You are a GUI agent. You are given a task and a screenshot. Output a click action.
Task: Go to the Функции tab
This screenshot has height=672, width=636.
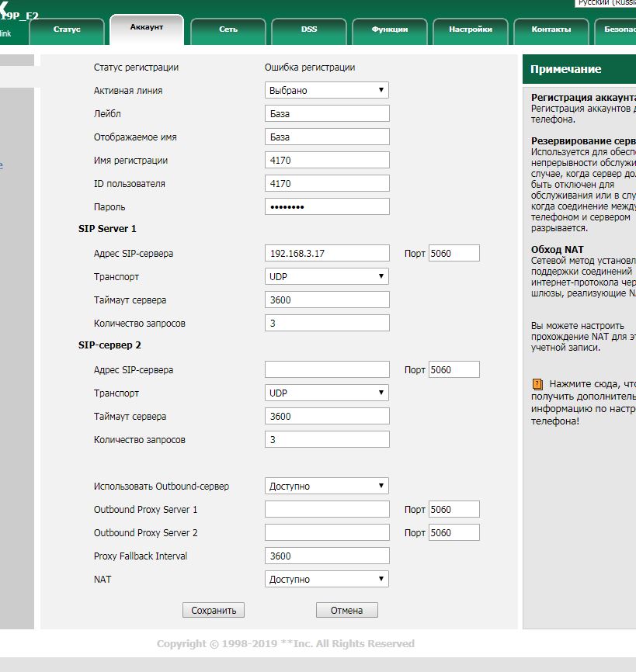click(x=389, y=29)
